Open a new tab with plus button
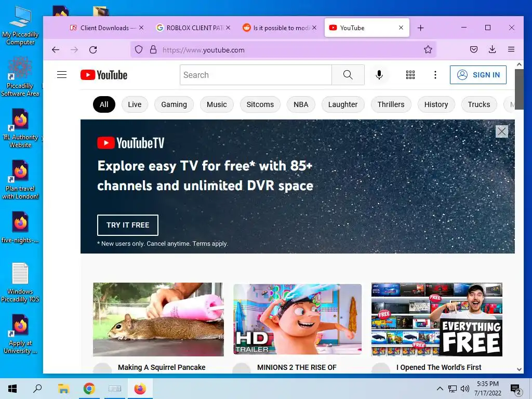Screen dimensions: 532x399 tap(420, 28)
